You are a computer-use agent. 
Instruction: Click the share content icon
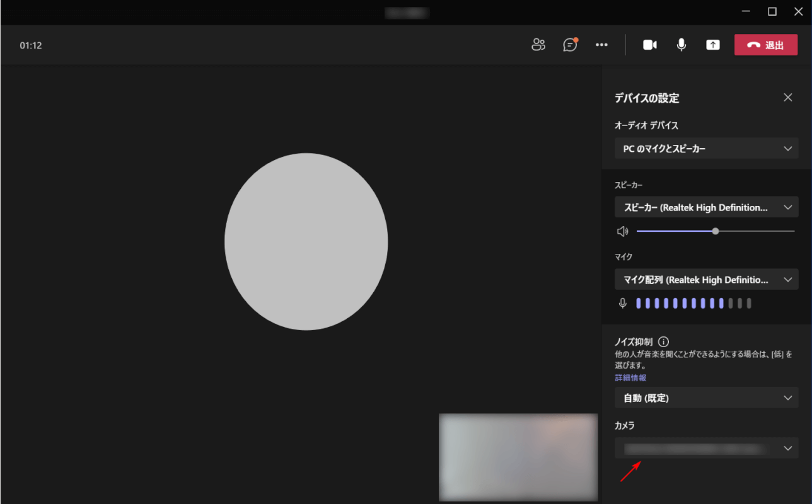[x=713, y=45]
